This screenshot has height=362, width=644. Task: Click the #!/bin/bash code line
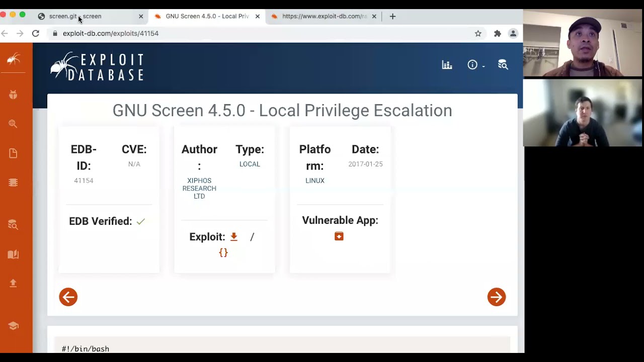pos(86,348)
